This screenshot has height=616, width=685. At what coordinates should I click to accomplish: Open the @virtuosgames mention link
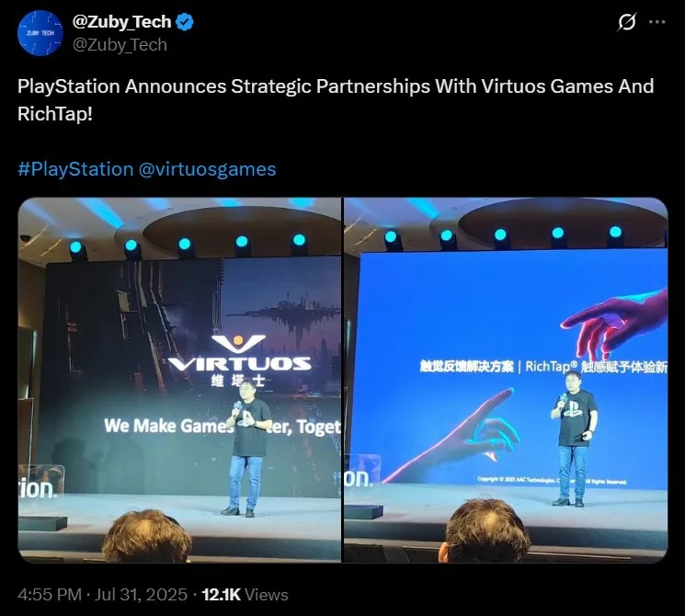pyautogui.click(x=207, y=169)
